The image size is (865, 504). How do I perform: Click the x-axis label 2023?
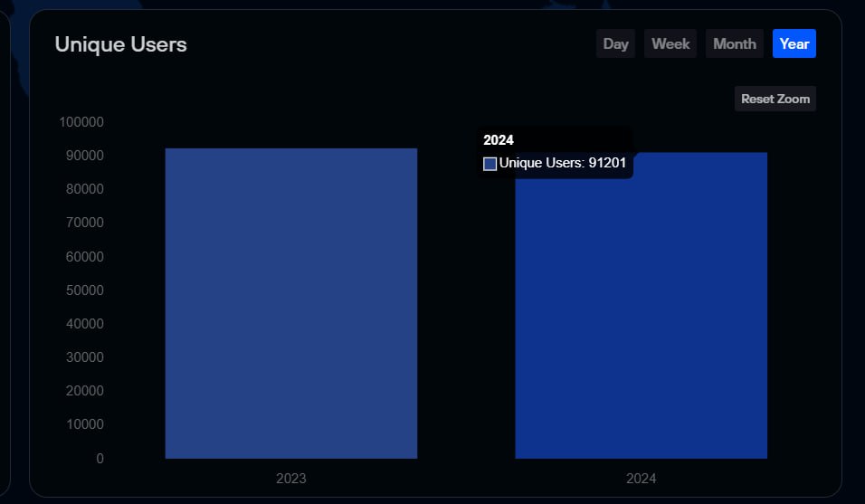pos(291,478)
